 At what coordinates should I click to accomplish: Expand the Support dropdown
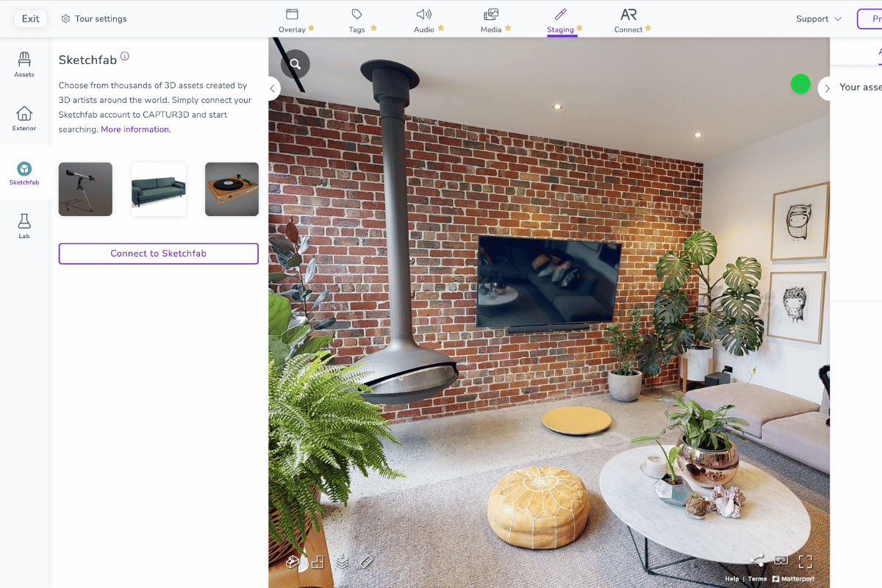(819, 18)
